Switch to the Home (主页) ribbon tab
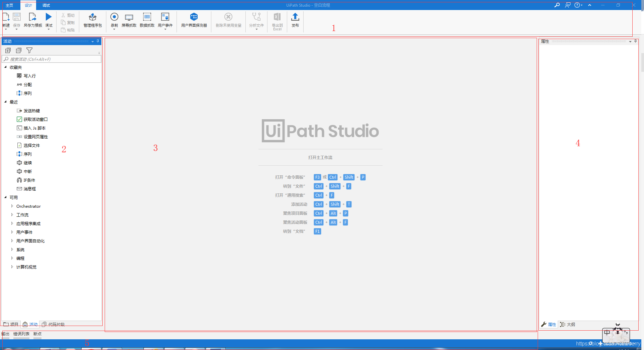 tap(9, 5)
